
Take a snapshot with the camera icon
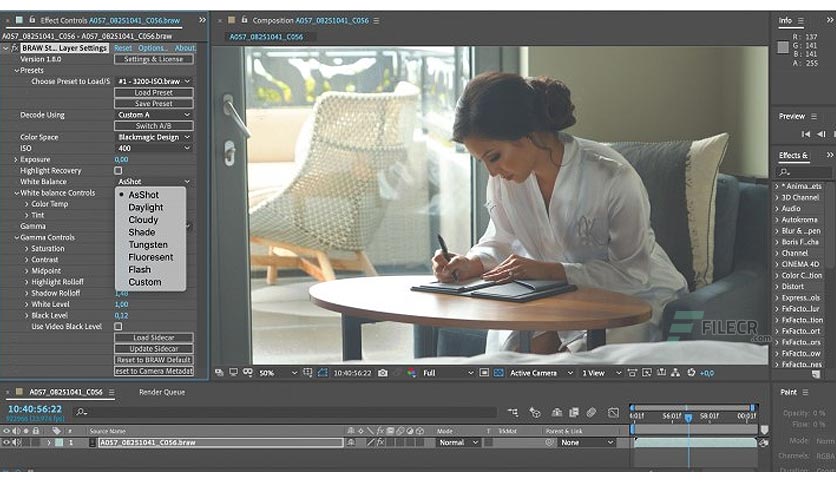(x=383, y=373)
